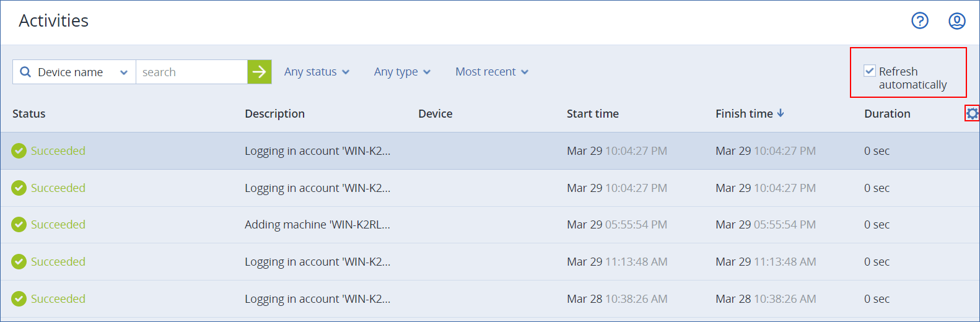Viewport: 980px width, 322px height.
Task: Click inside the search text field
Action: (x=191, y=72)
